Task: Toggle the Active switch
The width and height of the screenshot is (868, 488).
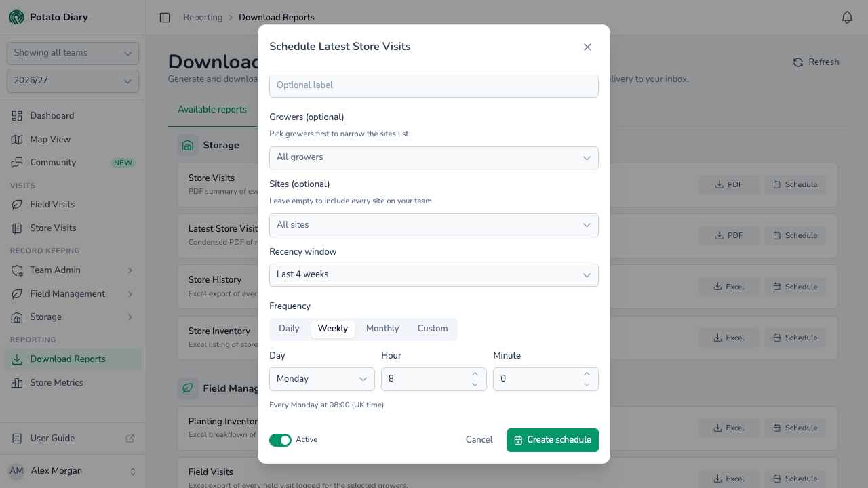Action: coord(280,441)
